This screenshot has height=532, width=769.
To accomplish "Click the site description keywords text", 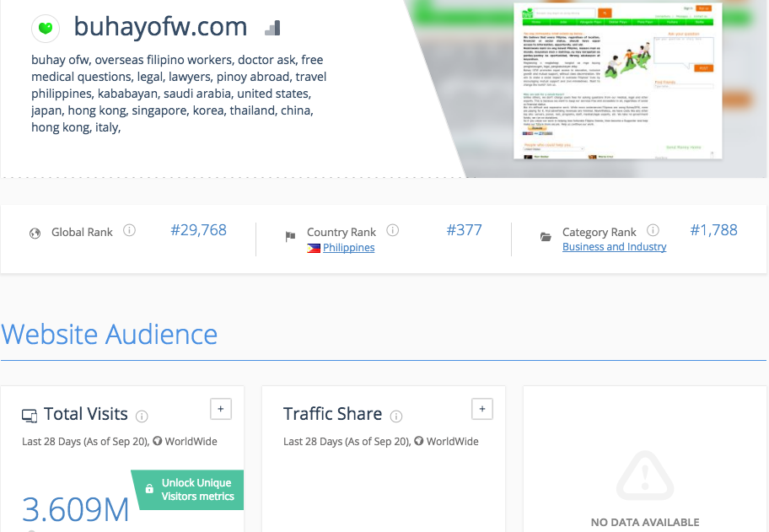I will pyautogui.click(x=179, y=94).
